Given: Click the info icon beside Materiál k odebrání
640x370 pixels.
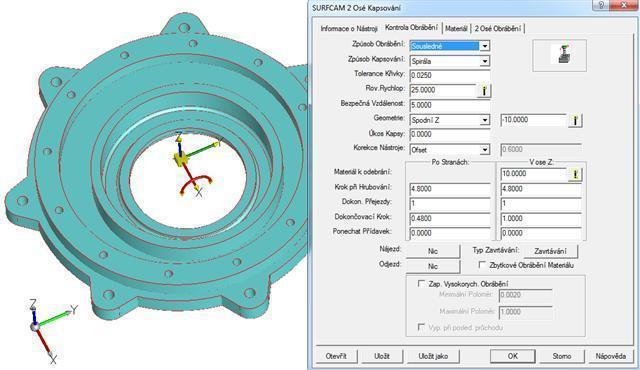Looking at the screenshot, I should point(575,174).
